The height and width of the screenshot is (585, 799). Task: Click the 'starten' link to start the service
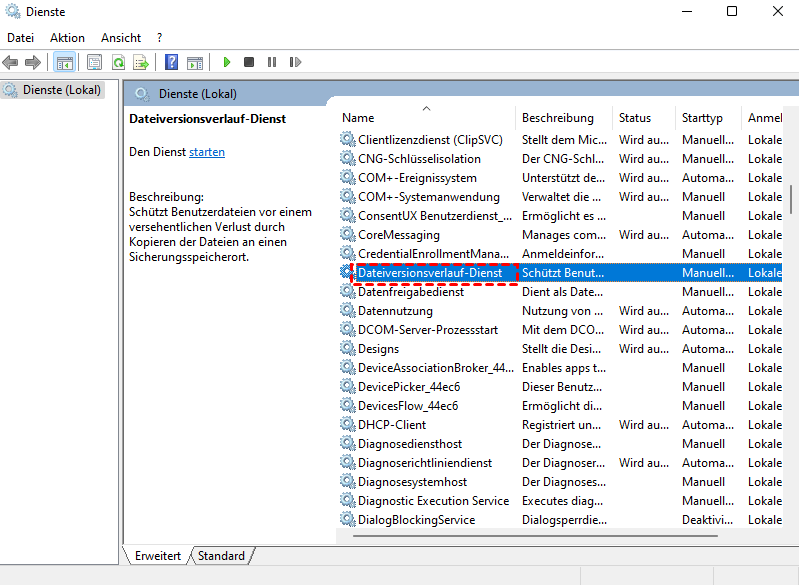tap(207, 152)
